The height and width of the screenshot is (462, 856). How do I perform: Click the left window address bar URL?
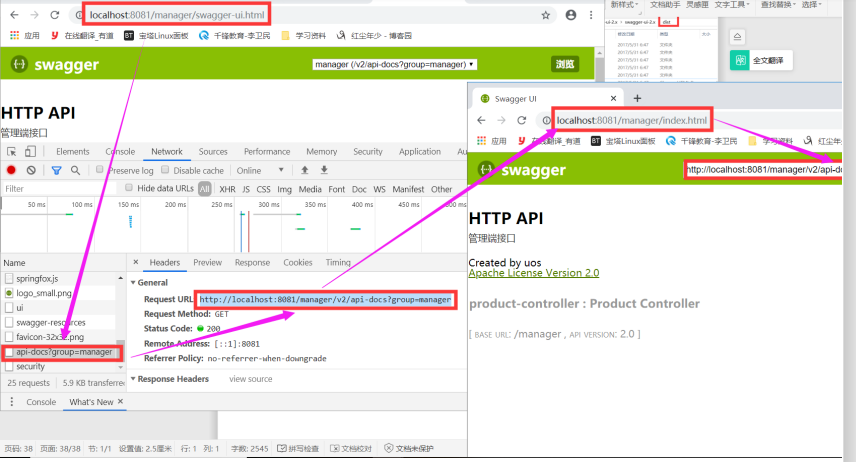177,15
